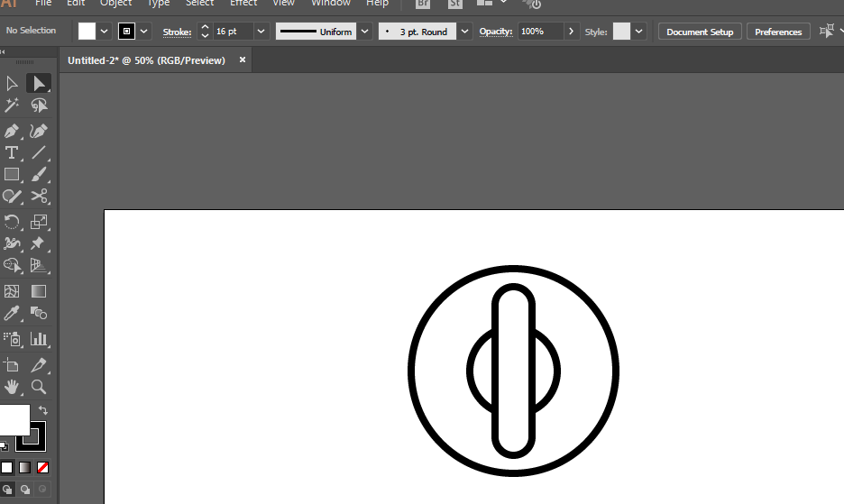Select the Pen tool

point(12,132)
